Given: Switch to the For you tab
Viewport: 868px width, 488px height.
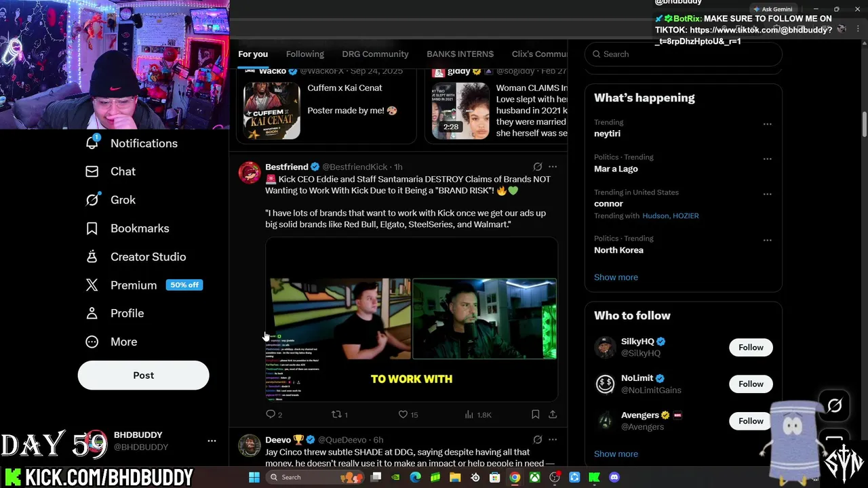Looking at the screenshot, I should pos(253,54).
